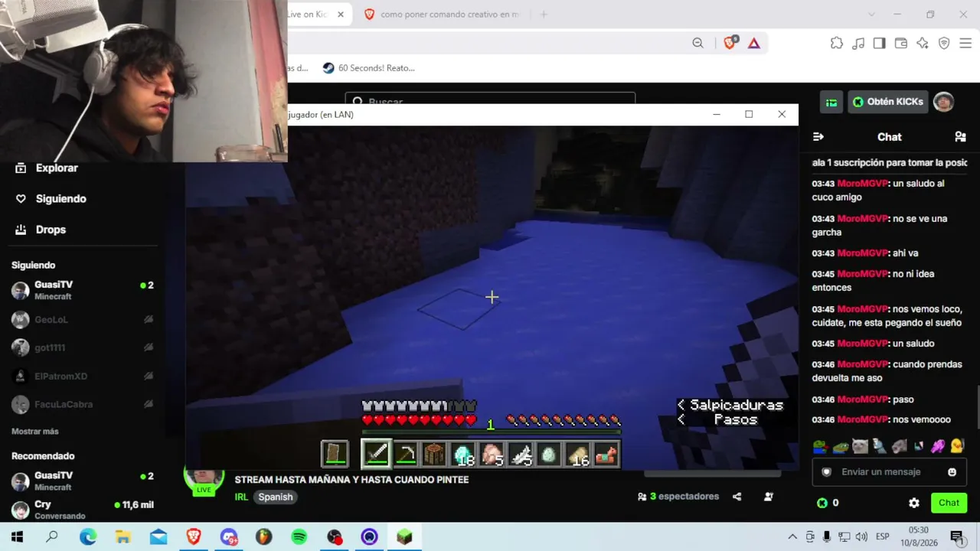The width and height of the screenshot is (980, 551).
Task: Open the Cry recommended channel
Action: coord(82,510)
